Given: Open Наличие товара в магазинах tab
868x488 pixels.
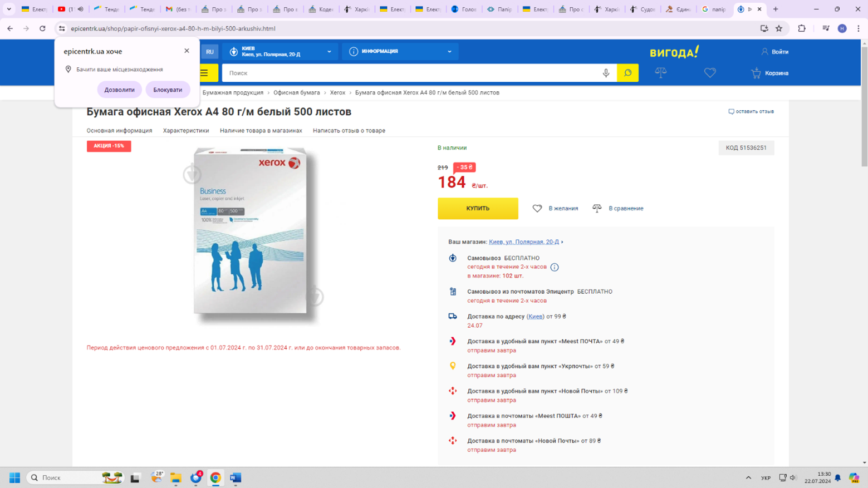Looking at the screenshot, I should (261, 131).
